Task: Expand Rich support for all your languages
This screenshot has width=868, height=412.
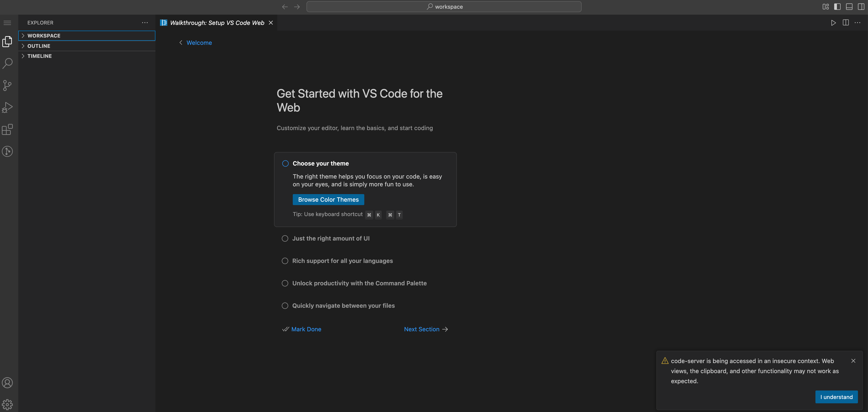Action: 342,261
